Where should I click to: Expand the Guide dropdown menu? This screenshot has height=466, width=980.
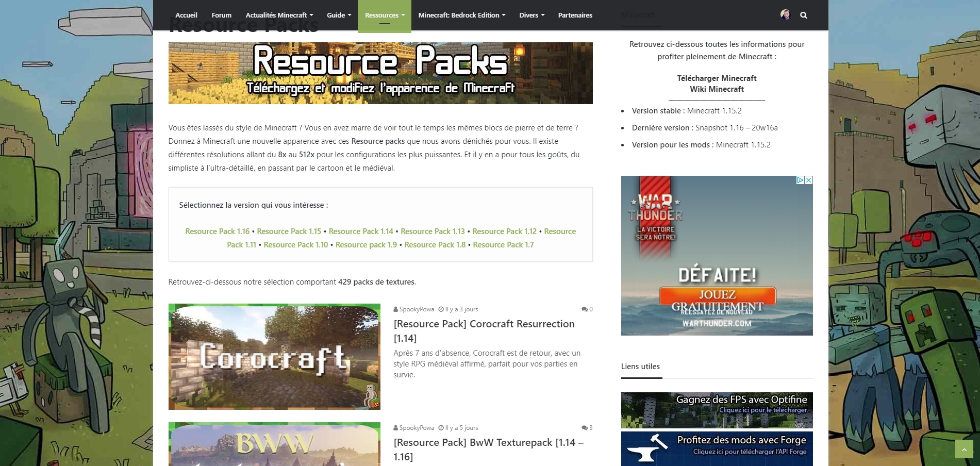[x=339, y=15]
